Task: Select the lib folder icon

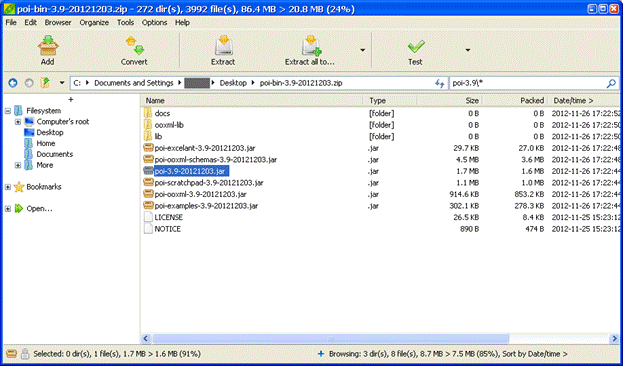Action: pyautogui.click(x=148, y=136)
